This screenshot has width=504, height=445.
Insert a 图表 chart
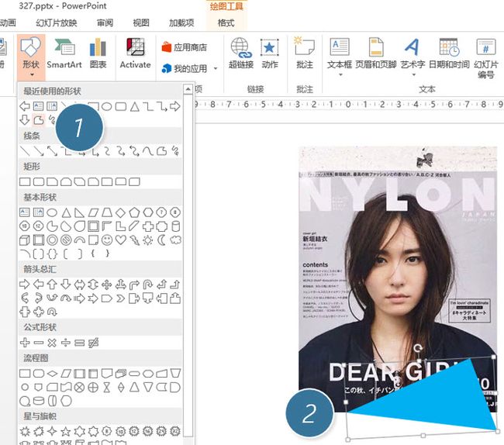98,54
